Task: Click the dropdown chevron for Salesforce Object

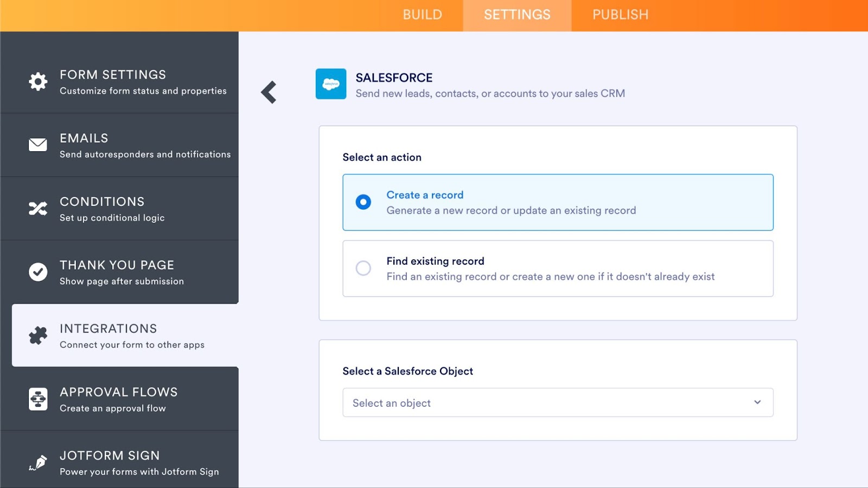Action: pyautogui.click(x=757, y=402)
